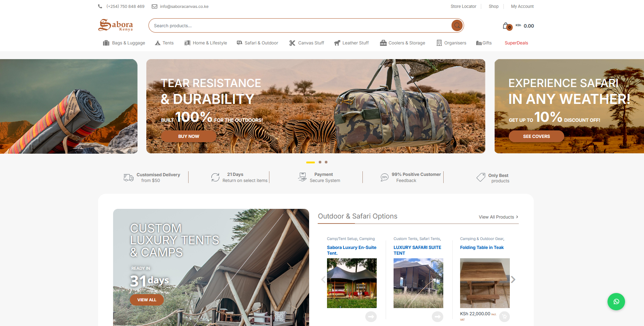Click the SEE COVERS banner button
644x326 pixels.
click(536, 136)
